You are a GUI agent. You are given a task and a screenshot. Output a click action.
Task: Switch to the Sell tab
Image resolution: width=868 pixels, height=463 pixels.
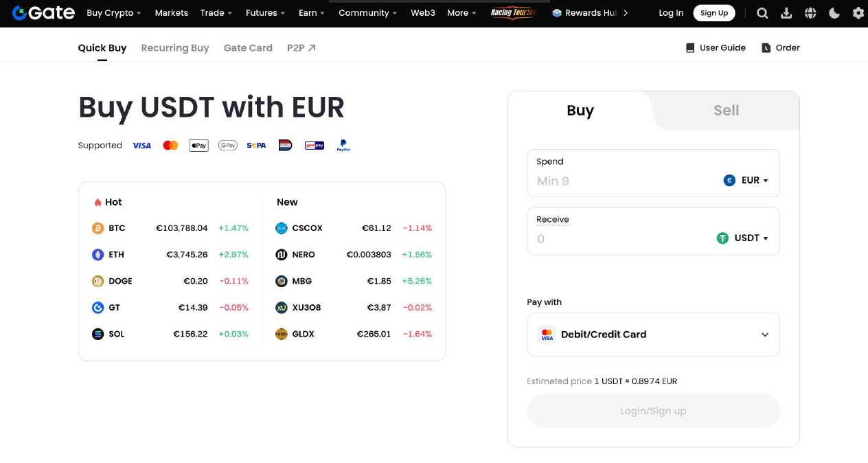[x=726, y=109]
